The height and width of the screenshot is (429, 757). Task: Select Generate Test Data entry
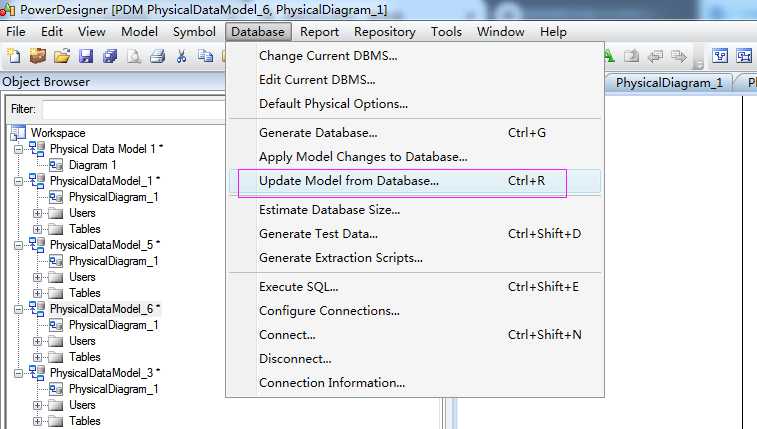[x=415, y=234]
